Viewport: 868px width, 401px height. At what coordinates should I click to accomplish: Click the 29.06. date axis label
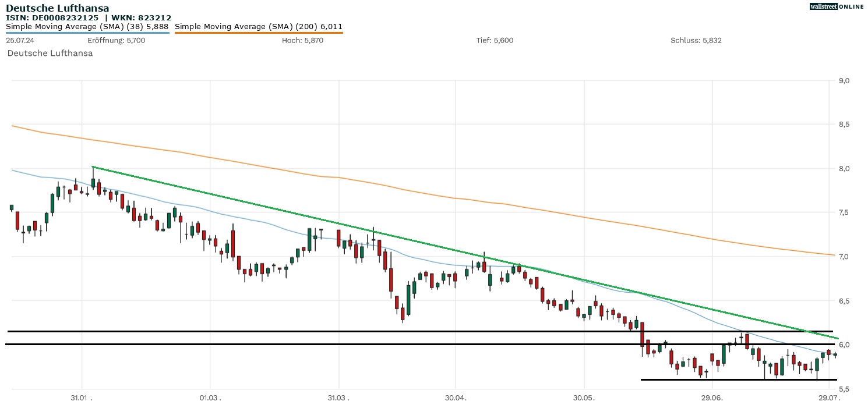(x=713, y=398)
